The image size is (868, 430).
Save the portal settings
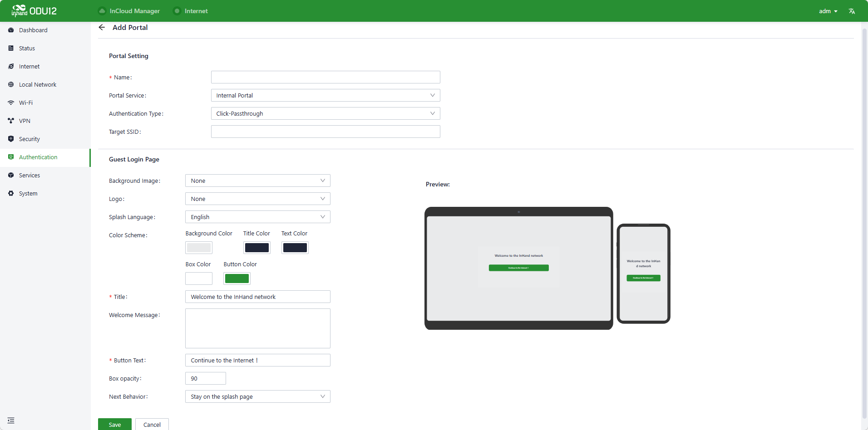[115, 425]
